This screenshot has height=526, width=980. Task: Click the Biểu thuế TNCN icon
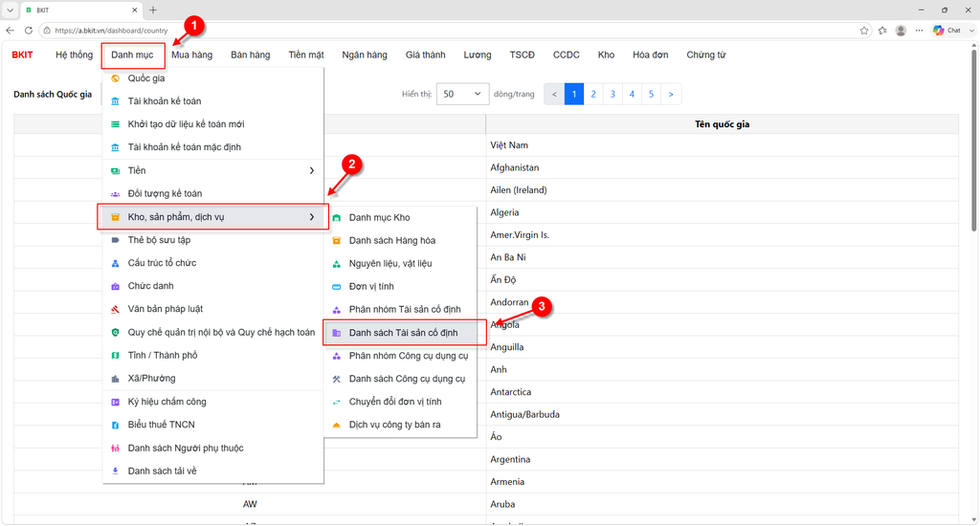tap(115, 425)
